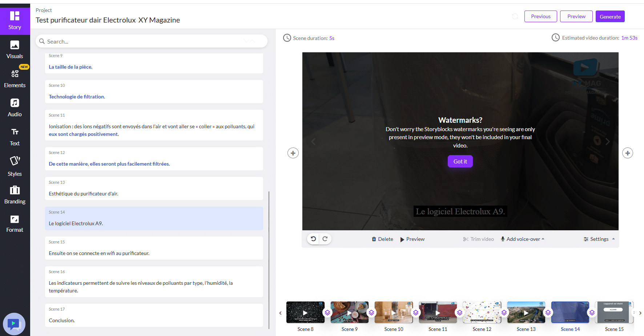Click the transition icon after Scene 11 thumbnail

click(460, 312)
